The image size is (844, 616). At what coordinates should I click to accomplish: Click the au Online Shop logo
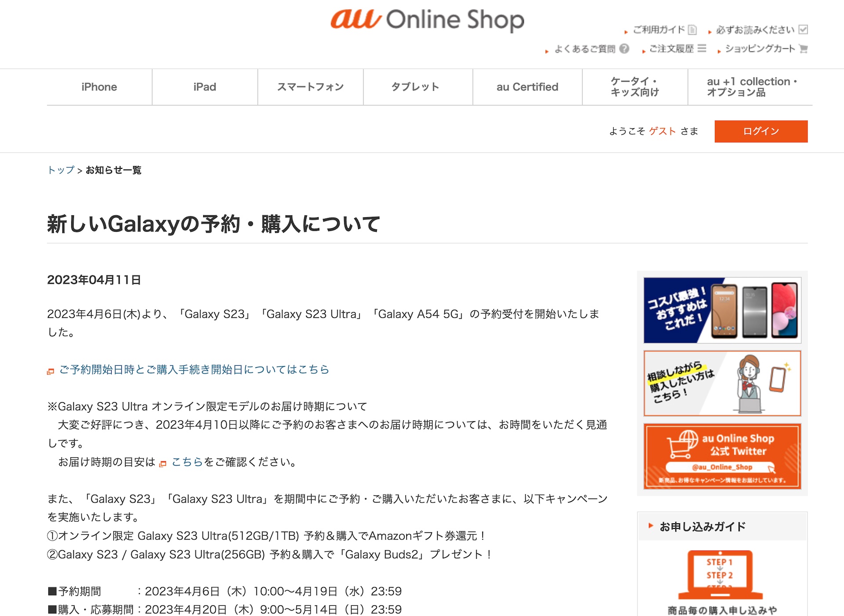427,20
